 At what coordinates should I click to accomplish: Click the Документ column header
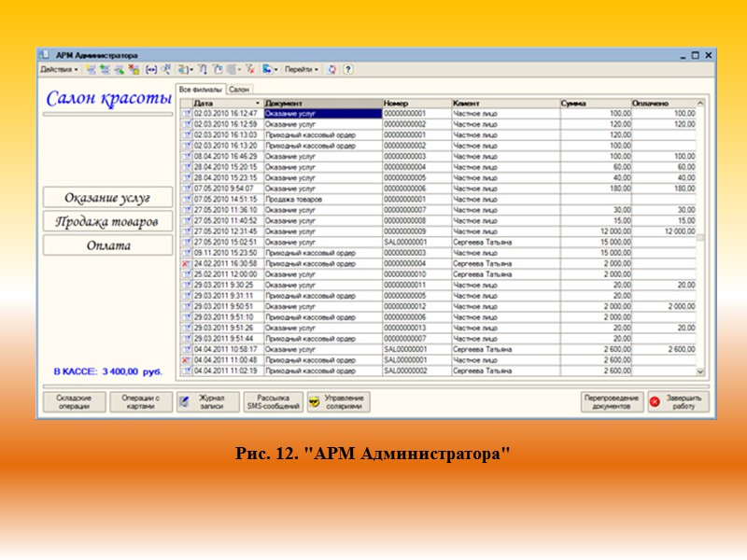pyautogui.click(x=323, y=103)
